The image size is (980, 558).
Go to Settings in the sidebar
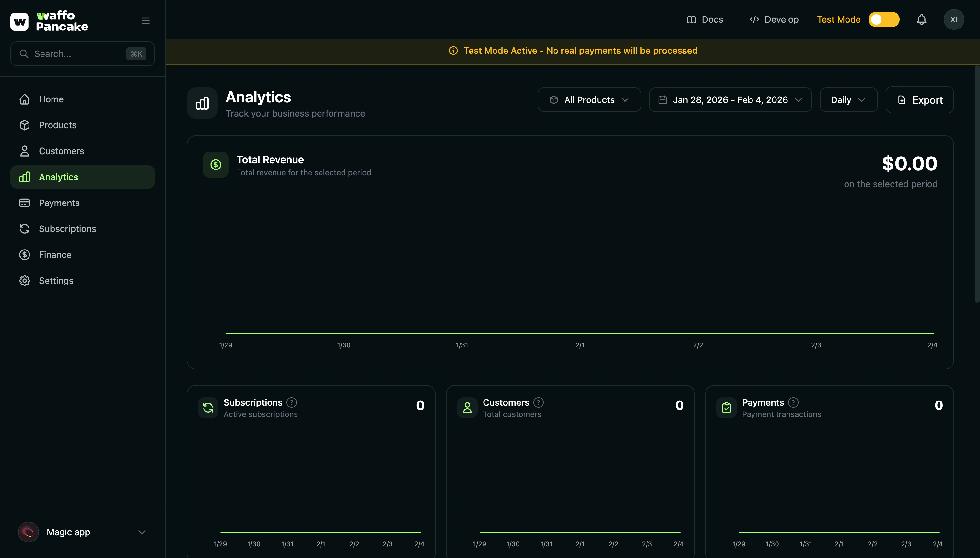pos(56,280)
